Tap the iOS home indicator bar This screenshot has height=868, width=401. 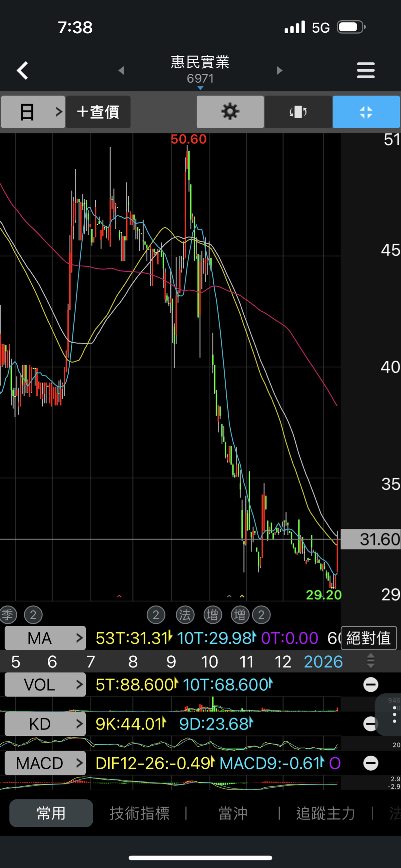click(x=200, y=858)
